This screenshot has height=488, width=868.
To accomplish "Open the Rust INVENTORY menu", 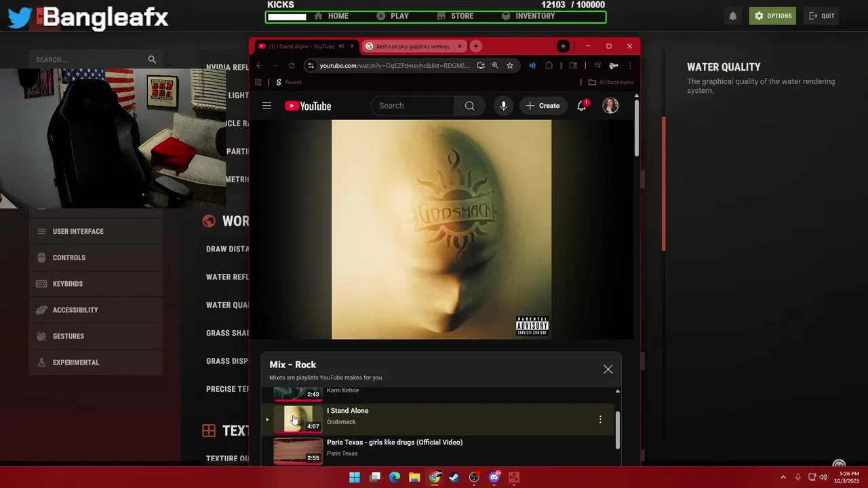I will tap(528, 16).
